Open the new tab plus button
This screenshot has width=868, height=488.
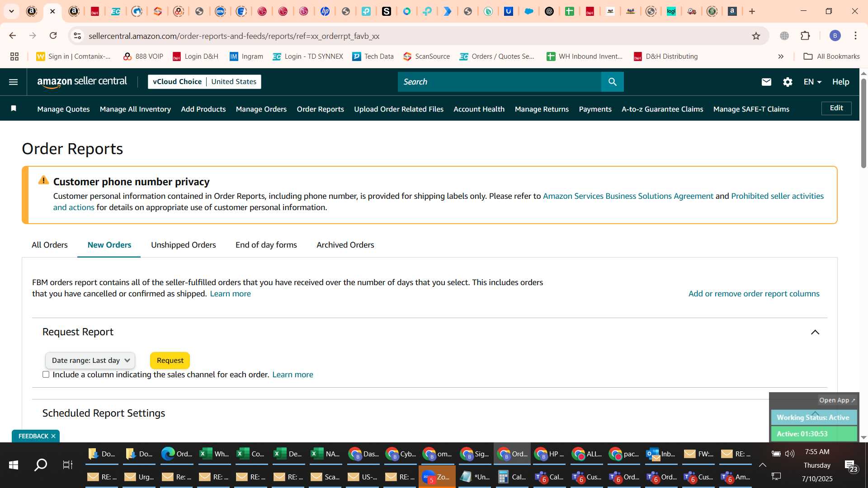click(752, 11)
